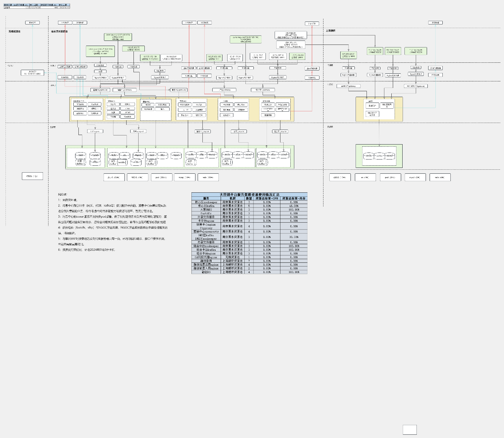The image size is (504, 438).
Task: Select the OA网段代理nginx table row
Action: pyautogui.click(x=249, y=257)
